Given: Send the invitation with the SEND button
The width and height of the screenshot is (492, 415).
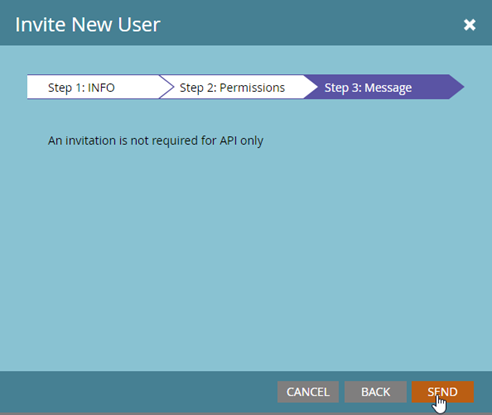Looking at the screenshot, I should tap(443, 392).
